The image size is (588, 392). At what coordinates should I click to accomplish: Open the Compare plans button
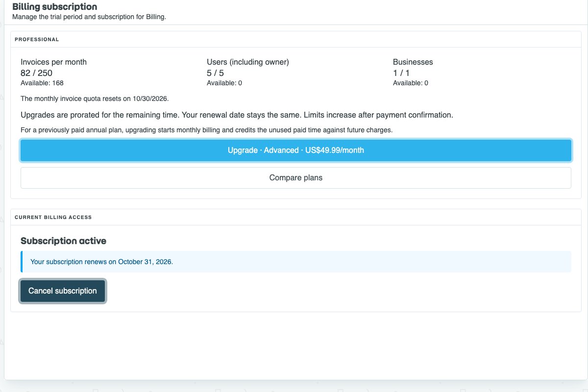click(x=296, y=178)
